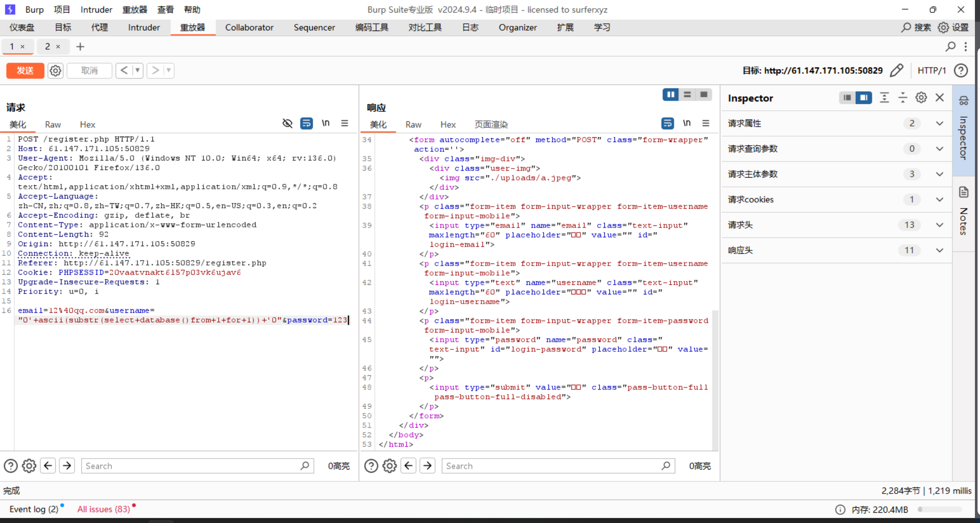Screen dimensions: 980x523
Task: Expand all Inspector sections icon
Action: [x=884, y=97]
